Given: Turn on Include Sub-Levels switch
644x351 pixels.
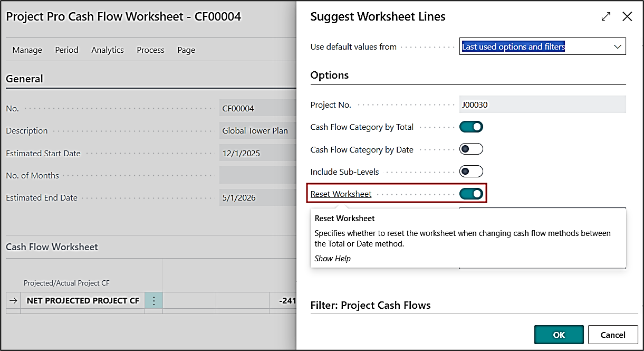Looking at the screenshot, I should (x=471, y=172).
